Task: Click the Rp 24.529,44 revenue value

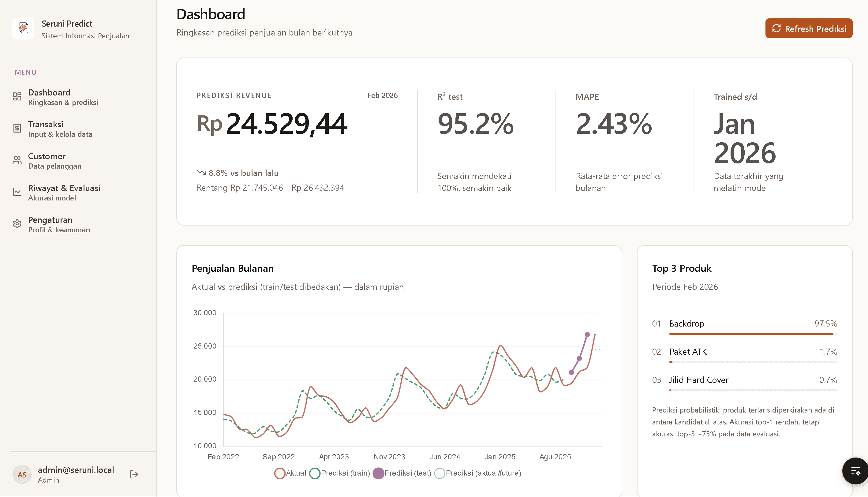Action: 272,124
